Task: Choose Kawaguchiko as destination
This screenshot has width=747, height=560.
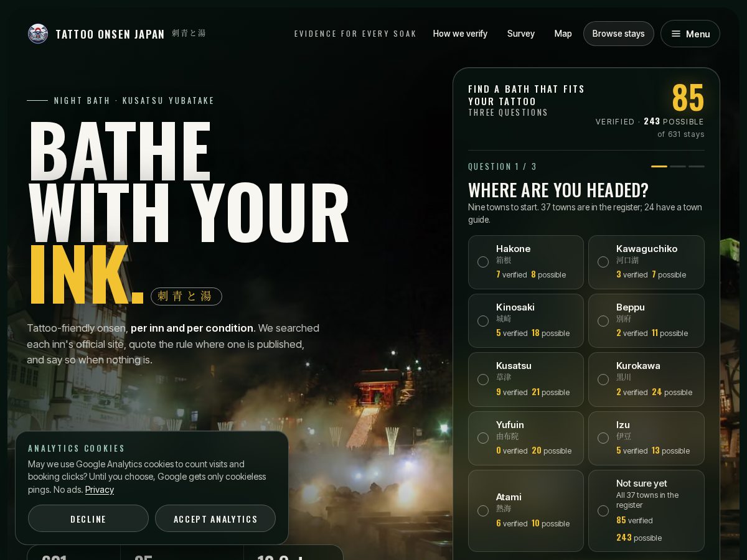Action: [x=646, y=262]
